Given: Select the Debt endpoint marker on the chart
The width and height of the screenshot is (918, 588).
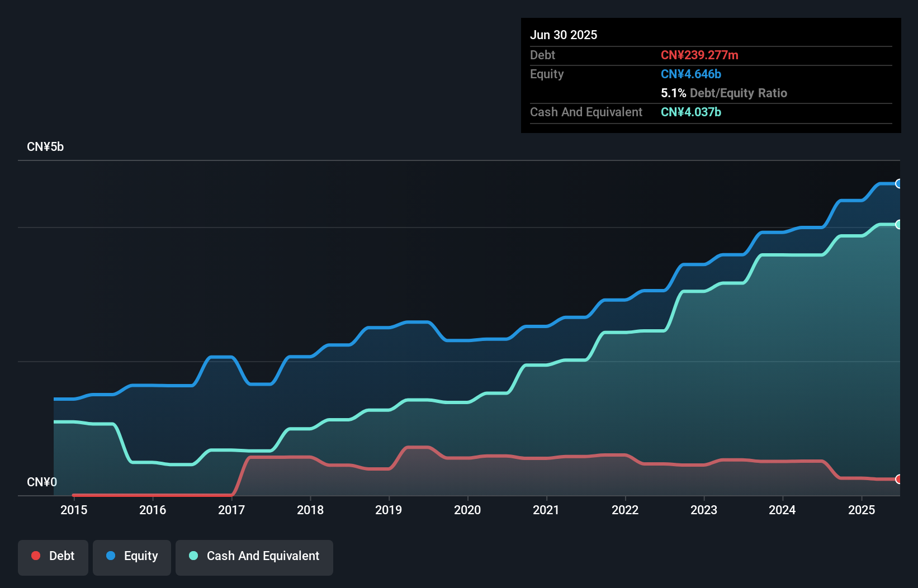Looking at the screenshot, I should coord(899,480).
